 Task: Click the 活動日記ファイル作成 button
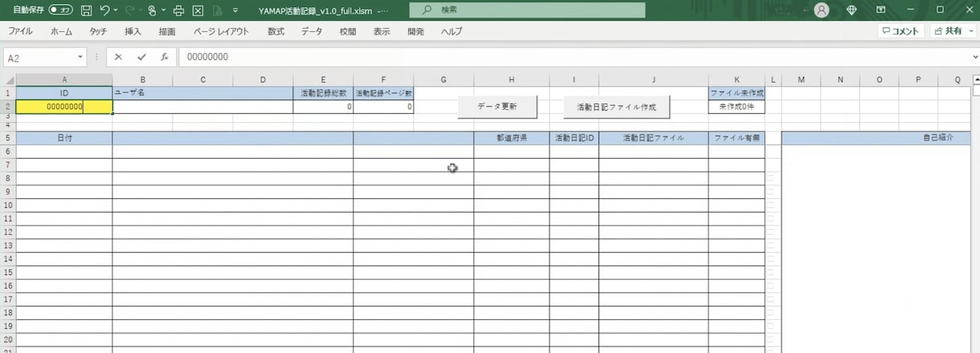point(616,107)
